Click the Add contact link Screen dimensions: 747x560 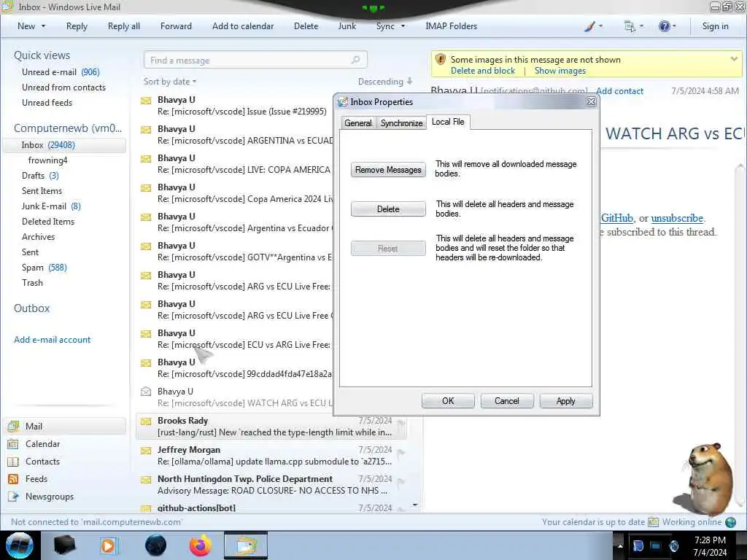pos(619,91)
